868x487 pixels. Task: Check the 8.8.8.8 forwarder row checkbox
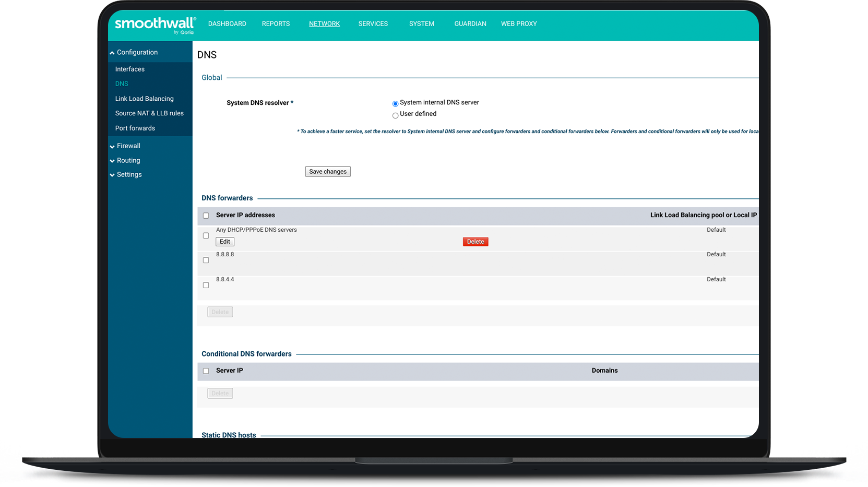pos(206,260)
